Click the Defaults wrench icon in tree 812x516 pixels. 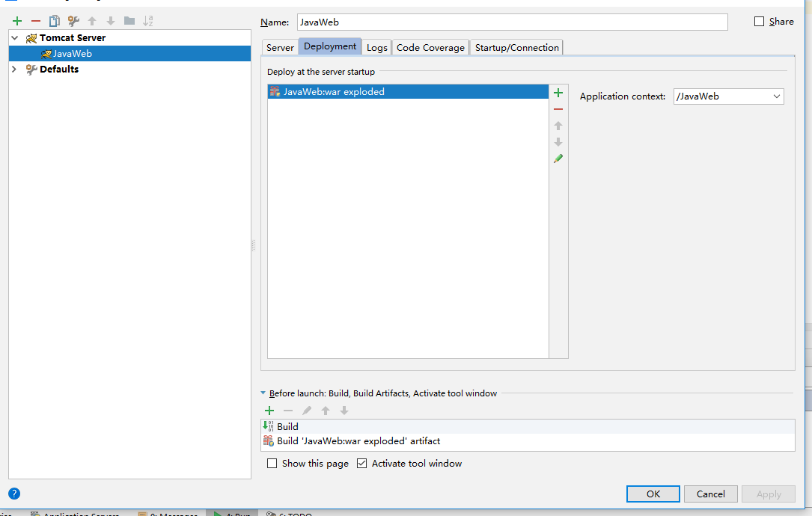31,70
